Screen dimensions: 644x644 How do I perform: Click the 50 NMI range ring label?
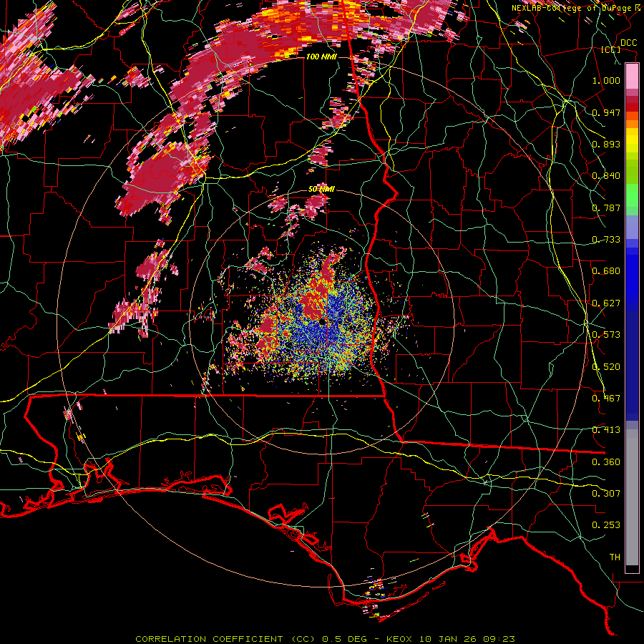click(321, 190)
